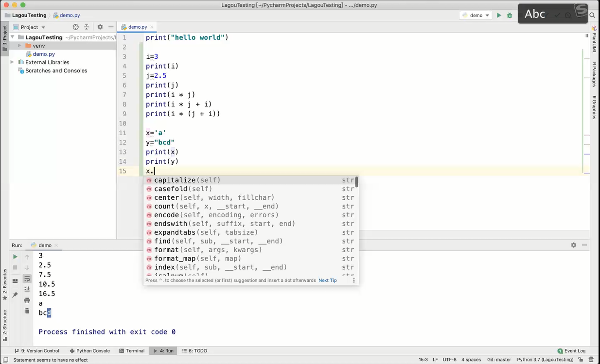Rerun demo with the Run panel play icon
Image resolution: width=600 pixels, height=364 pixels.
[15, 257]
